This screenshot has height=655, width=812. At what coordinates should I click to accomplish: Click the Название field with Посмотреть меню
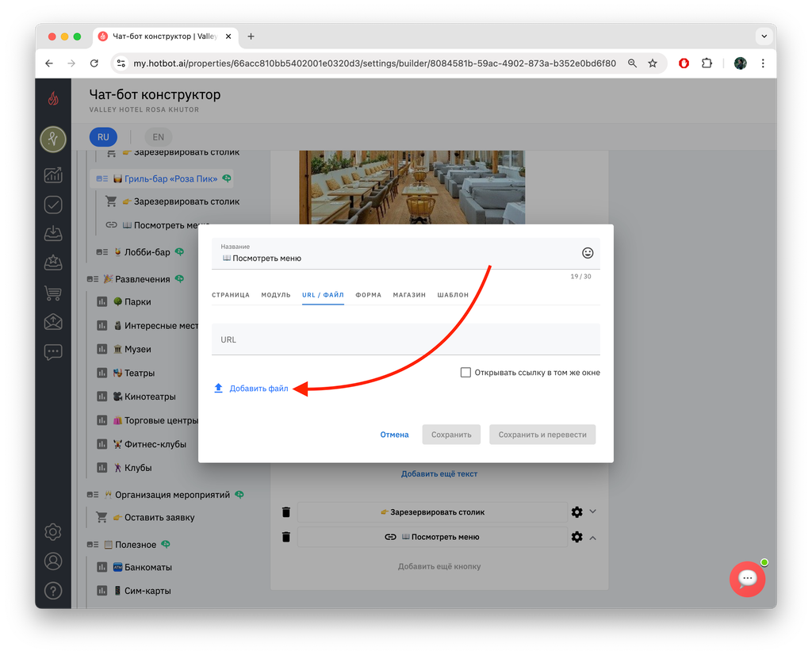(x=405, y=254)
